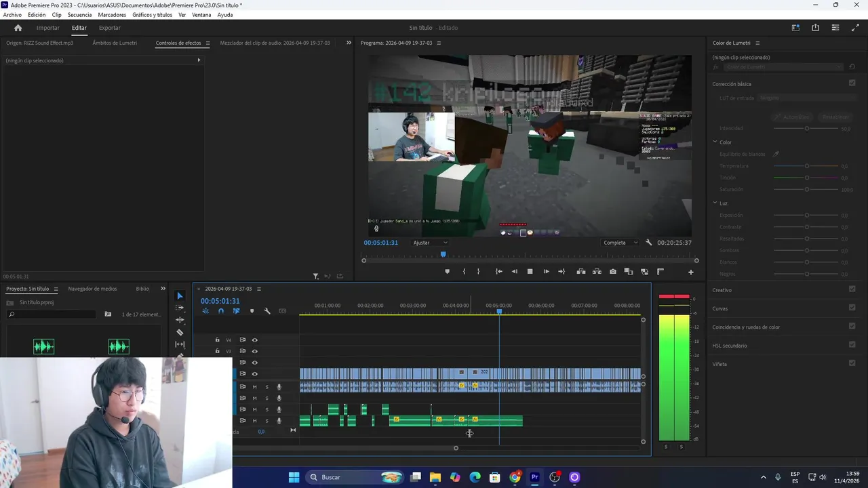Viewport: 868px width, 488px height.
Task: Open Quick Export share icon
Action: pyautogui.click(x=816, y=28)
